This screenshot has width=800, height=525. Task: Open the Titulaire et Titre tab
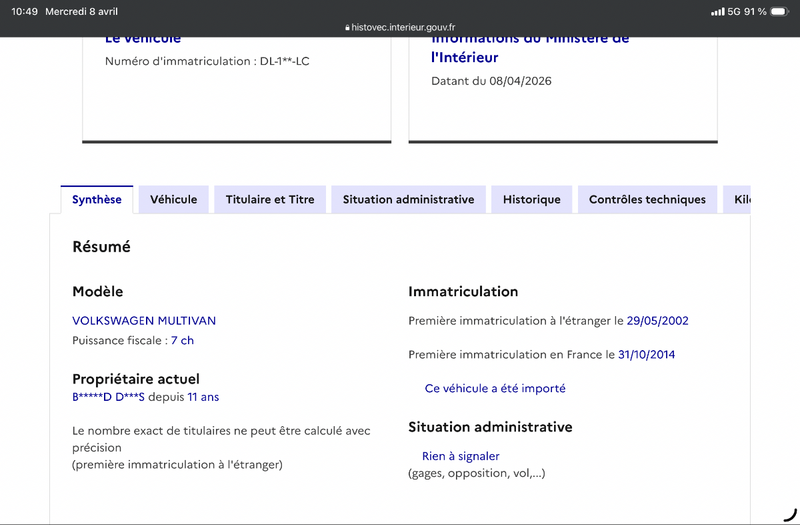click(270, 199)
